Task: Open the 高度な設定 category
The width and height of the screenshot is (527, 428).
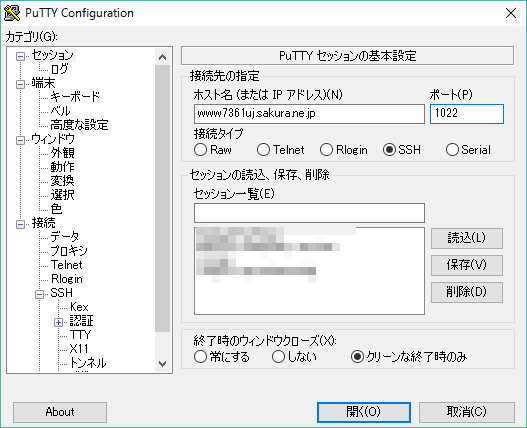Action: (x=79, y=125)
